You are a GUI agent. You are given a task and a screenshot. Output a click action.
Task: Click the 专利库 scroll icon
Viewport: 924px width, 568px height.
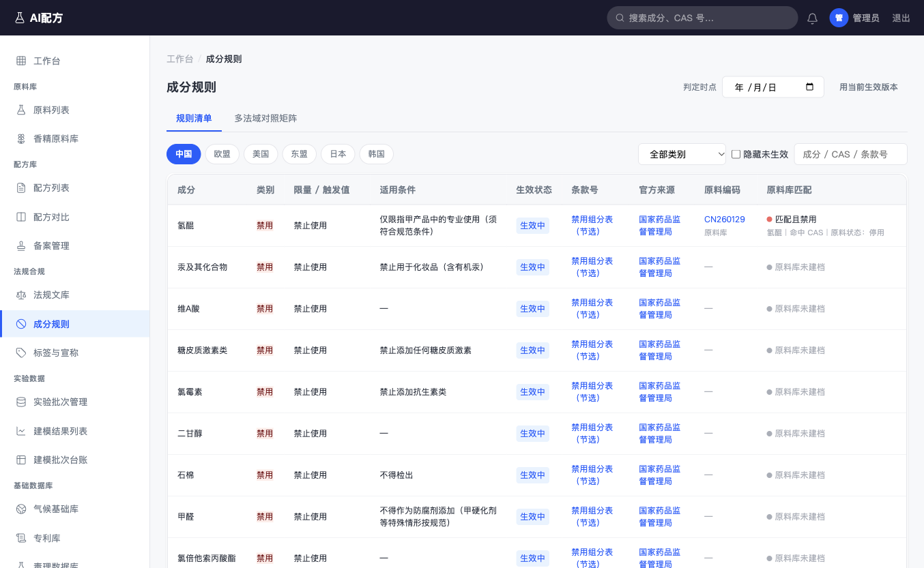[x=21, y=538]
